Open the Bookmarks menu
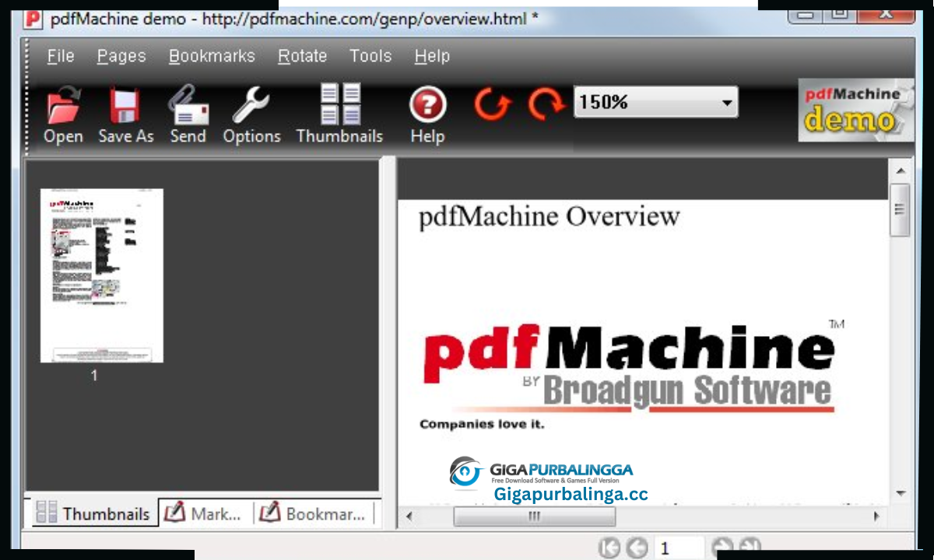The height and width of the screenshot is (560, 934). click(212, 56)
